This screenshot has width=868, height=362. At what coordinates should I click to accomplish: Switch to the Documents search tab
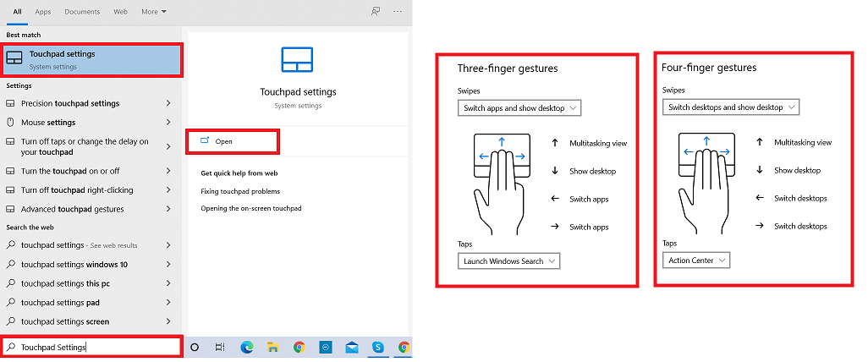click(x=82, y=12)
